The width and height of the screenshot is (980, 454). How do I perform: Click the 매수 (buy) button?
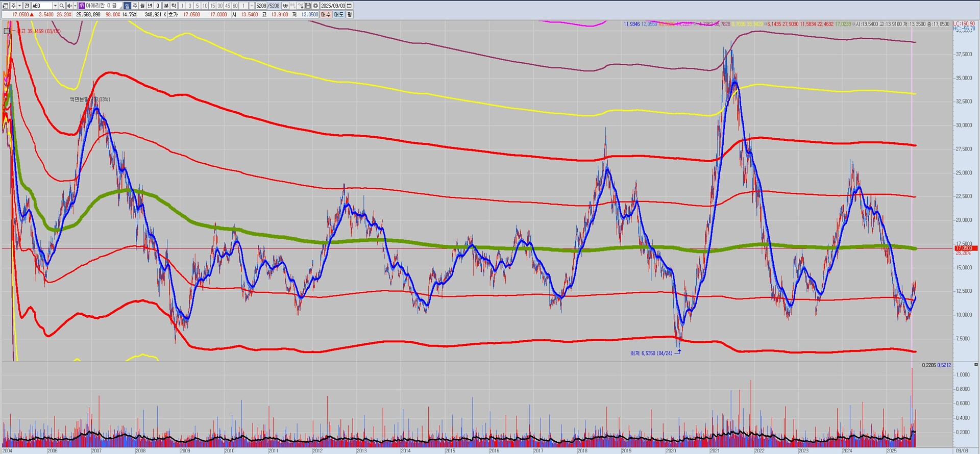click(x=326, y=14)
